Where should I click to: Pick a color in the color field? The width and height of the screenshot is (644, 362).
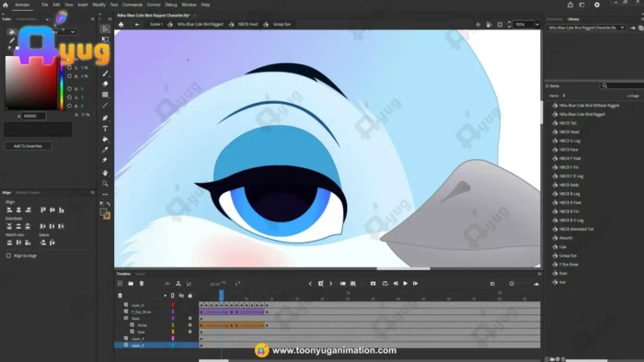(30, 84)
